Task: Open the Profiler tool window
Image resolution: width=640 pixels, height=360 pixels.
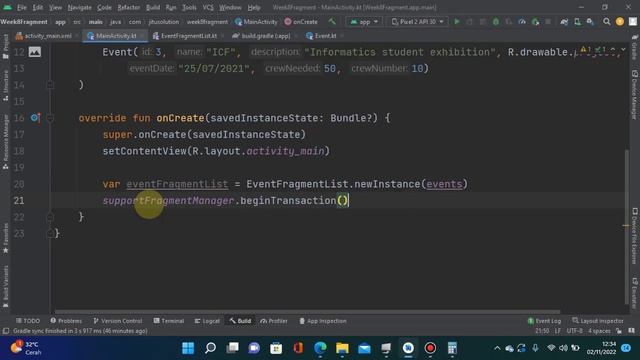Action: pos(274,321)
